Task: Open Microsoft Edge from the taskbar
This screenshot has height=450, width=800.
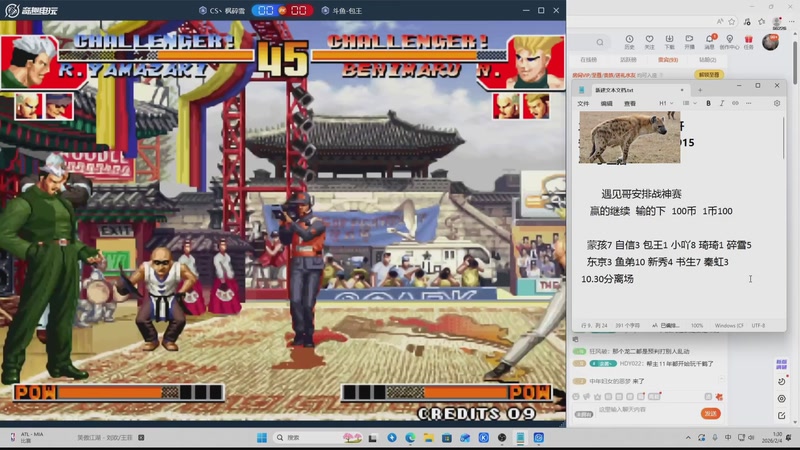Action: point(410,438)
